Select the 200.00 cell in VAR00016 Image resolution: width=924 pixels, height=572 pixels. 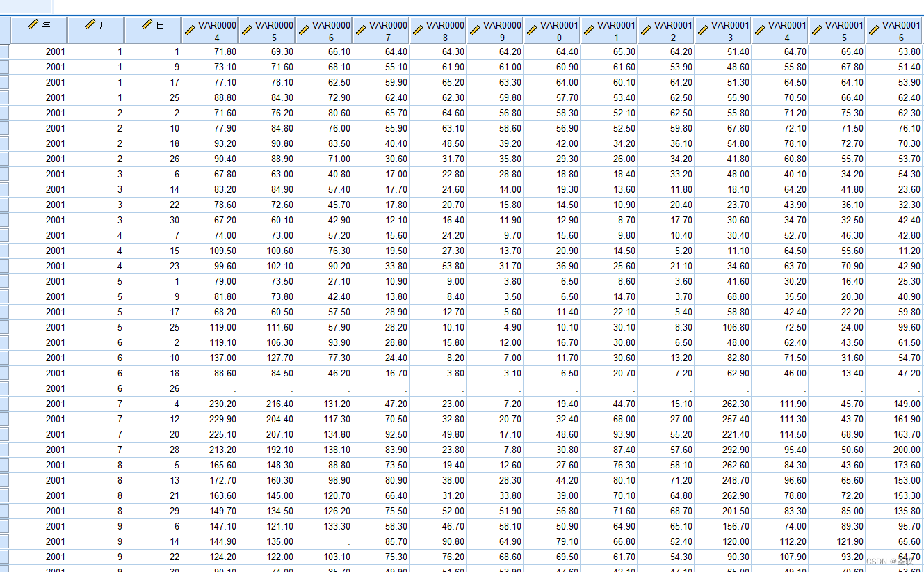coord(894,450)
